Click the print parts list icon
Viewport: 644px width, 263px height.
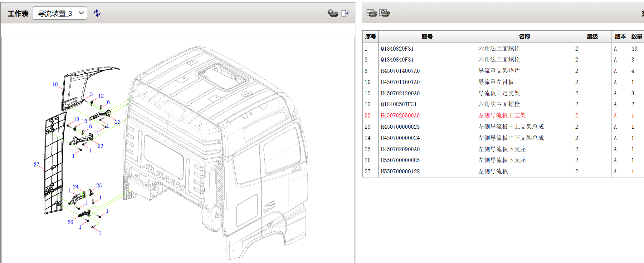(371, 13)
